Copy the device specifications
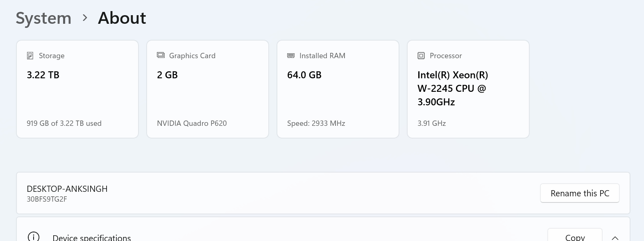 pyautogui.click(x=575, y=236)
